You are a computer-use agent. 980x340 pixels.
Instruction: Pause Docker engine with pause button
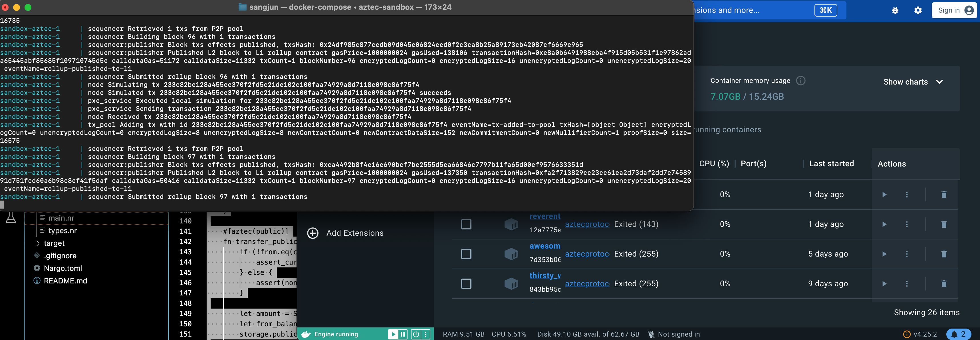[x=402, y=334]
